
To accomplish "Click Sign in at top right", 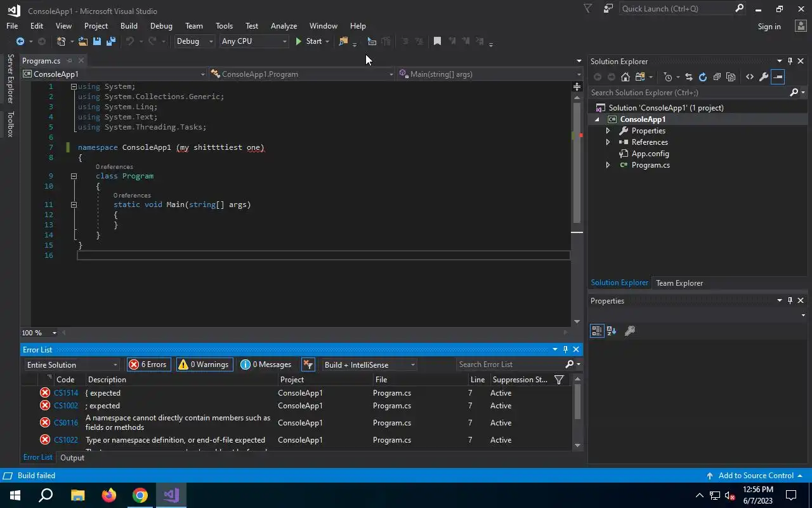I will coord(769,27).
